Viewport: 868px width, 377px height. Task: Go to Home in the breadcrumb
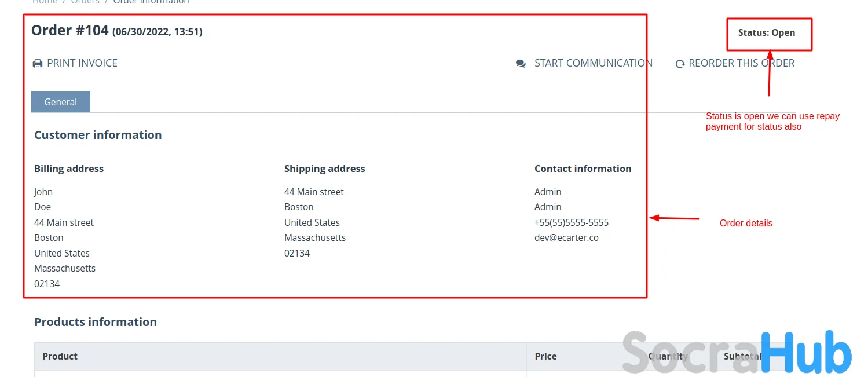point(45,2)
